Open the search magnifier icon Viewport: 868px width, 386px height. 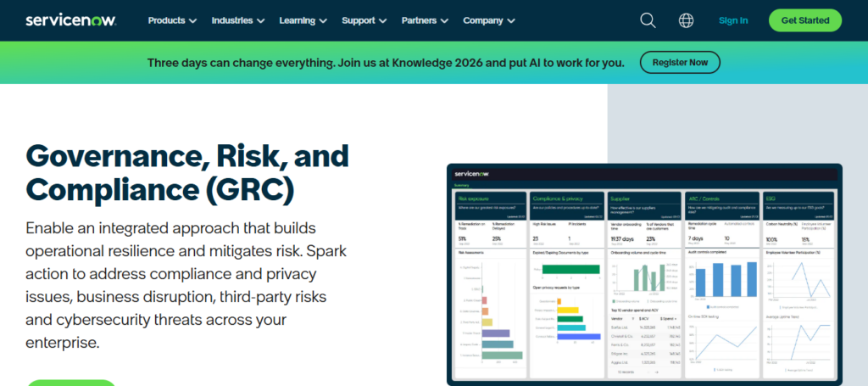[x=648, y=20]
